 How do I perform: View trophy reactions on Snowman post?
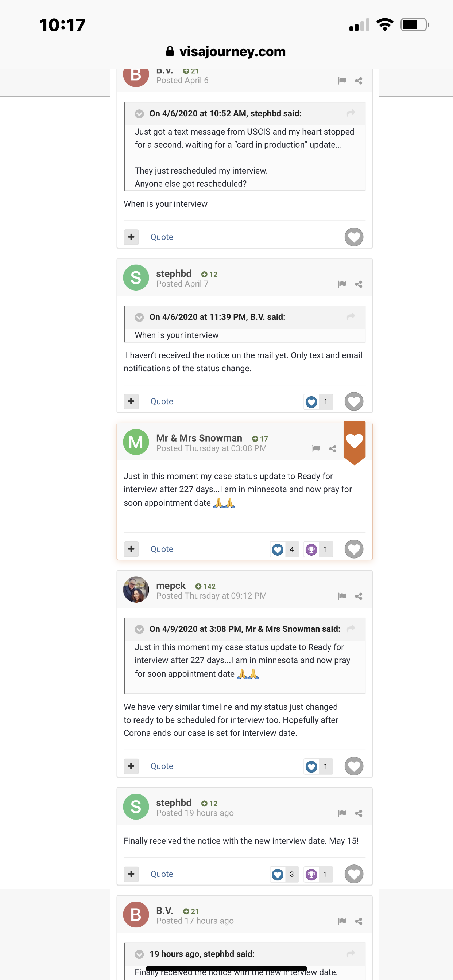[x=318, y=549]
